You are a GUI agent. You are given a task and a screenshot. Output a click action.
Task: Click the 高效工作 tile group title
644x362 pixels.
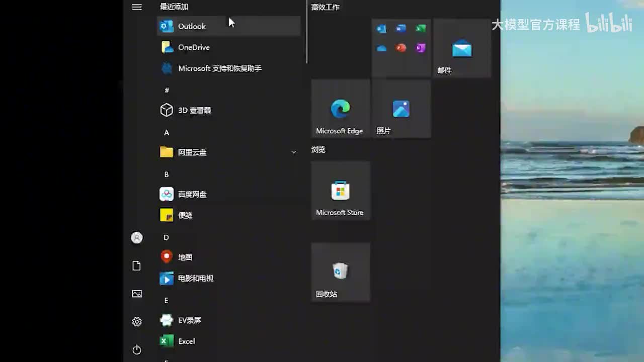(326, 7)
